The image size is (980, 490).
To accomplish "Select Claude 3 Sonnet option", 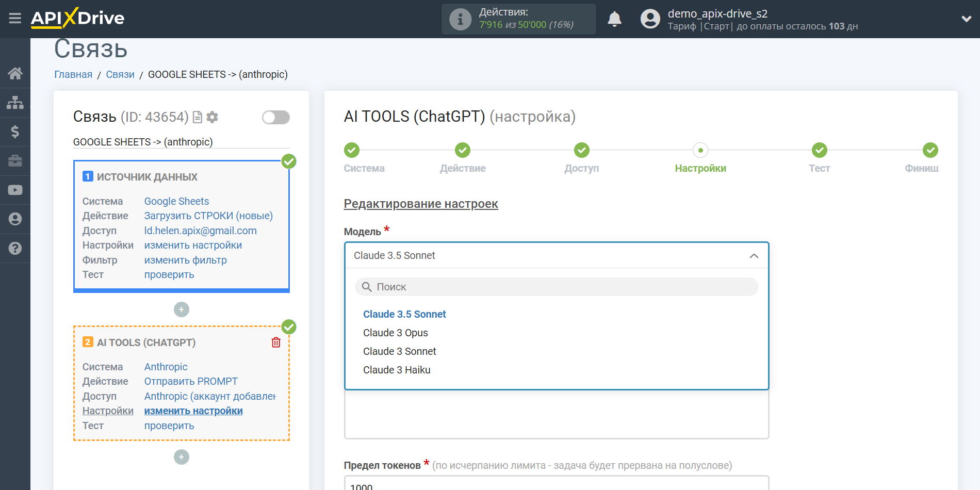I will 400,351.
